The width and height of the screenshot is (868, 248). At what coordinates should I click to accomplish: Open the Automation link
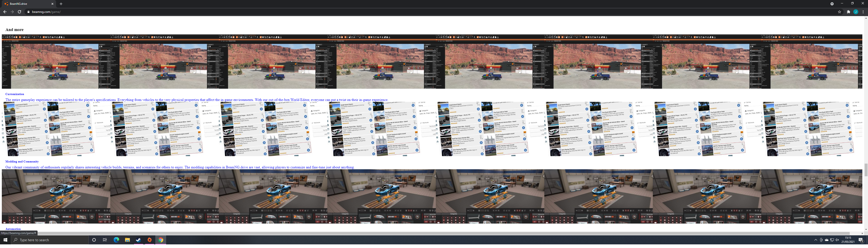(13, 229)
